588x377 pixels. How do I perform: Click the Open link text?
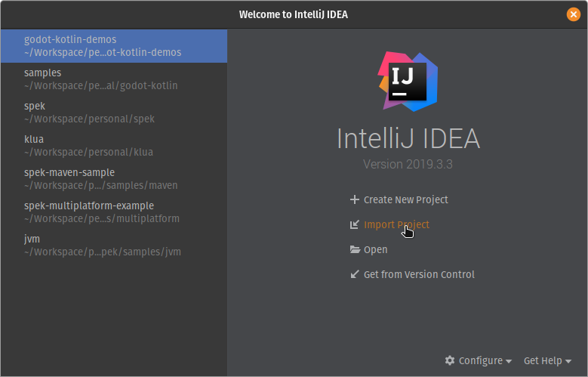click(x=375, y=250)
